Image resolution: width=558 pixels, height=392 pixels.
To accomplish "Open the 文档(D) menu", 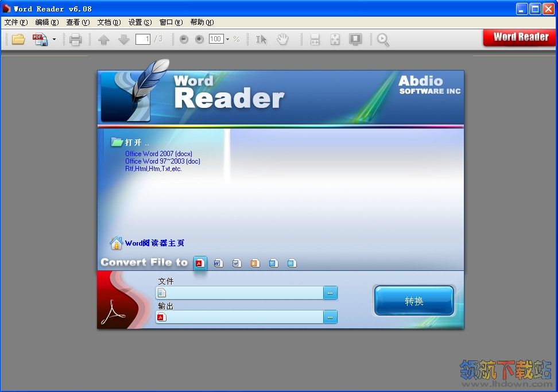I will (109, 22).
